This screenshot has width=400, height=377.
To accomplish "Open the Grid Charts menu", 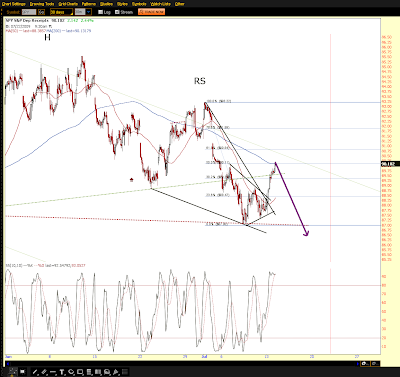I will (68, 4).
